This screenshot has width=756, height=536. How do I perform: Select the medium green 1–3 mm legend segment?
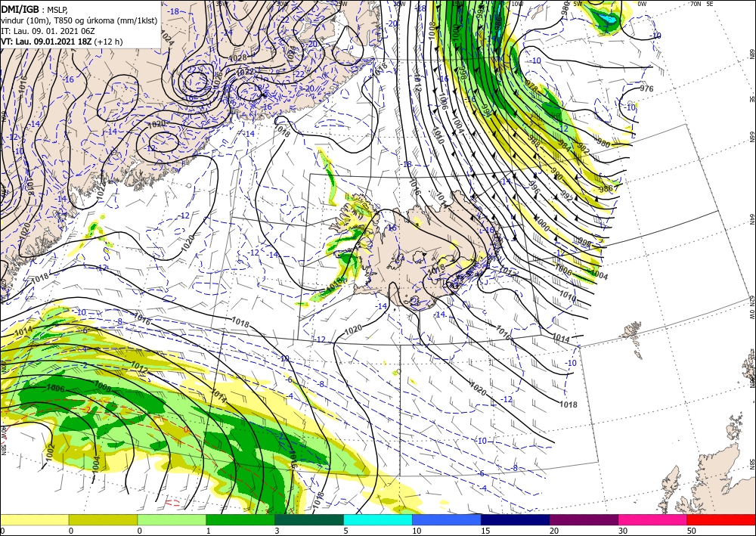pos(240,519)
